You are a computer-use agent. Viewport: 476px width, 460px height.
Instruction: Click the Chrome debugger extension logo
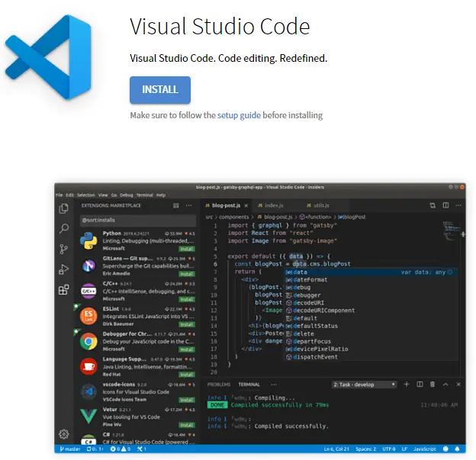click(x=88, y=341)
